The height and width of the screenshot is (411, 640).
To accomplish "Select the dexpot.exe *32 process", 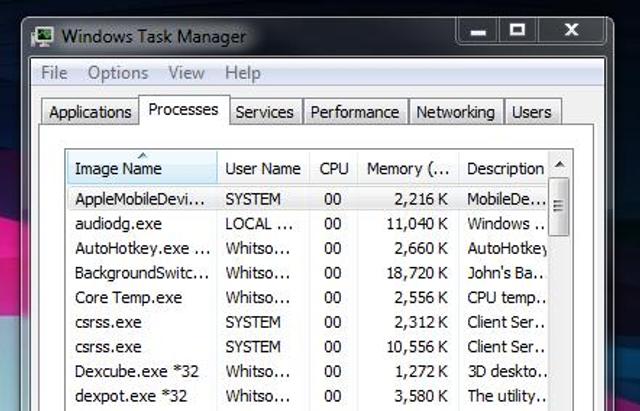I will coord(309,396).
